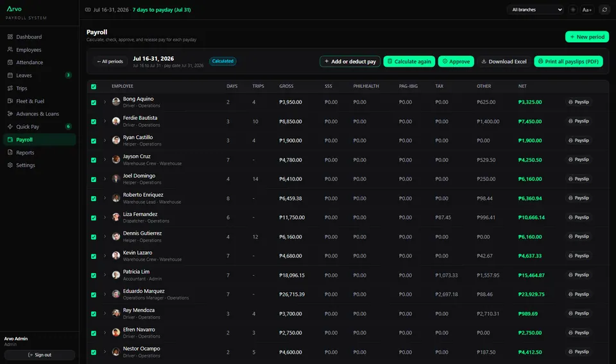Open Payslip for Efren Navarro
The height and width of the screenshot is (364, 616).
coord(578,333)
